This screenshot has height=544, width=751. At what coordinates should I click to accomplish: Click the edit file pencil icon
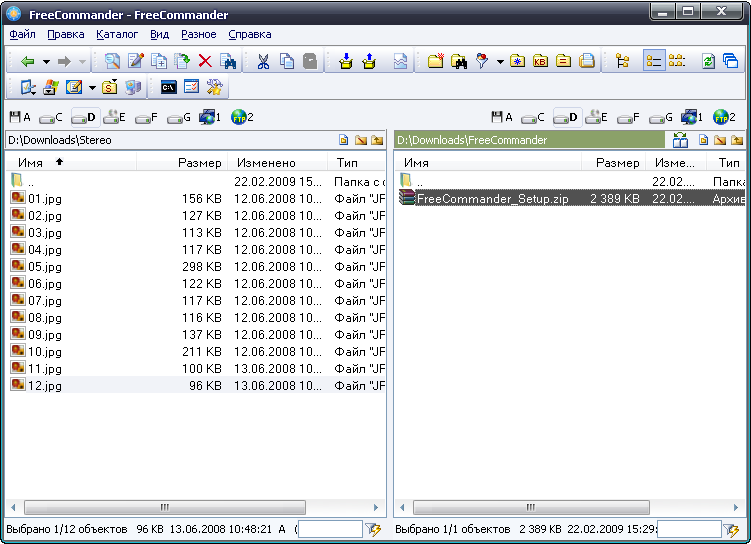136,61
